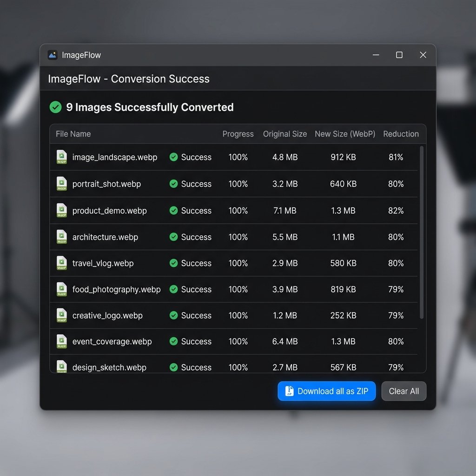
Task: Select the creative_logo.webp file name
Action: (x=107, y=316)
